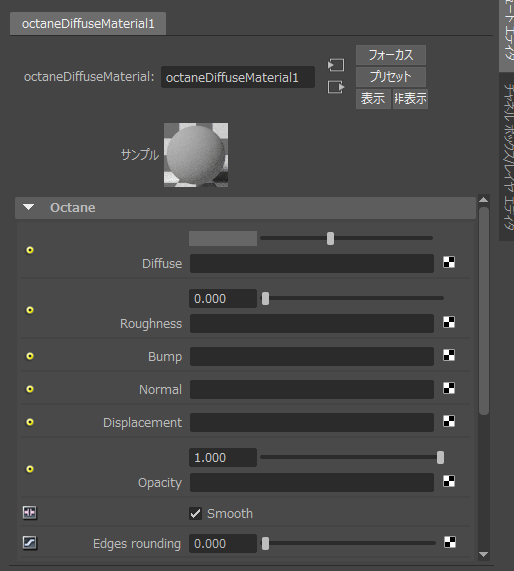This screenshot has width=514, height=571.
Task: Click the Displacement texture slot field
Action: 312,422
